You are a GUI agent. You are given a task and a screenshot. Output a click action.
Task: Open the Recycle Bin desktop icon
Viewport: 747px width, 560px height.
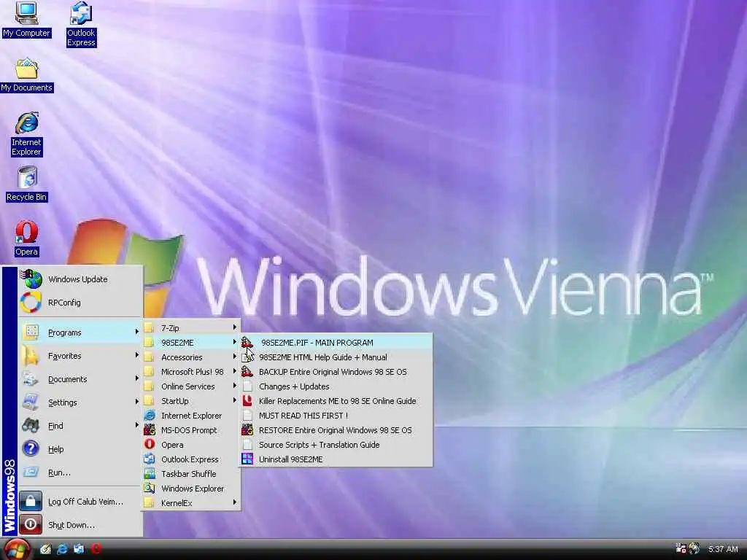coord(27,178)
